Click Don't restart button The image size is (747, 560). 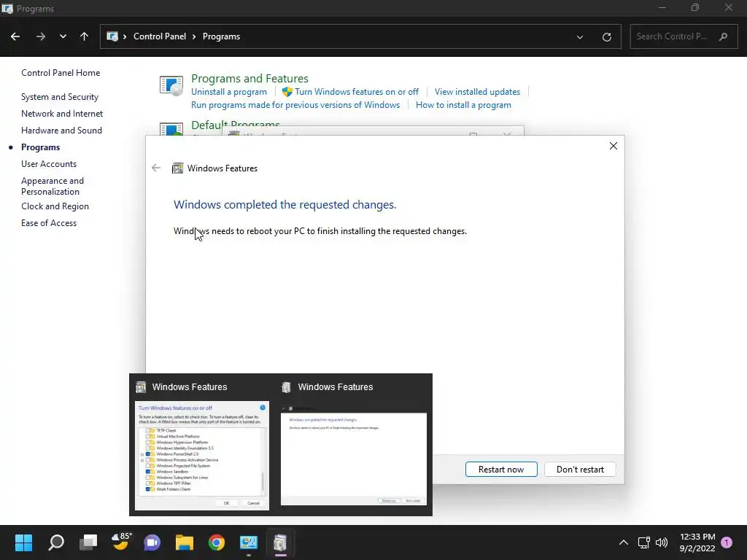point(580,470)
